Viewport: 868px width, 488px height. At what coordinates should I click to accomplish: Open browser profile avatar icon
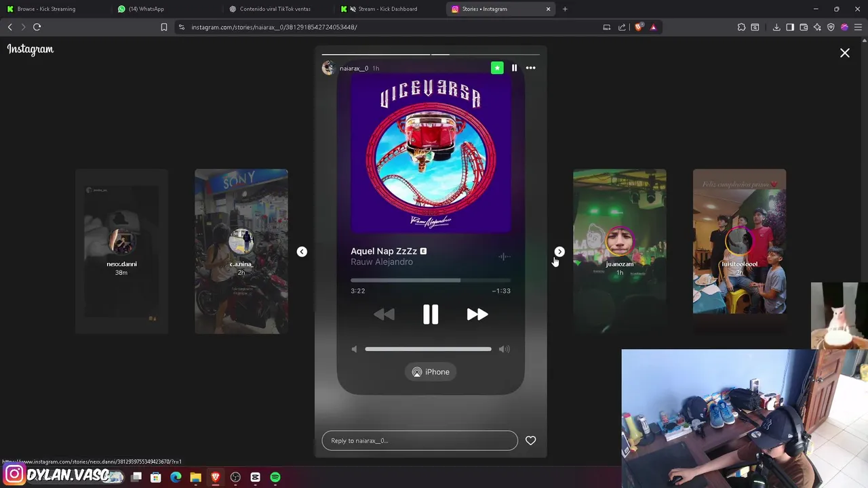(x=844, y=27)
